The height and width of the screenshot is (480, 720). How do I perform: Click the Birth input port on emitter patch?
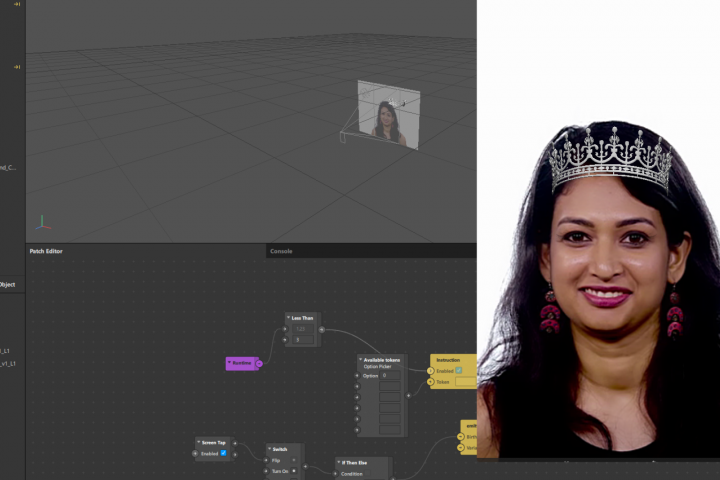(461, 436)
